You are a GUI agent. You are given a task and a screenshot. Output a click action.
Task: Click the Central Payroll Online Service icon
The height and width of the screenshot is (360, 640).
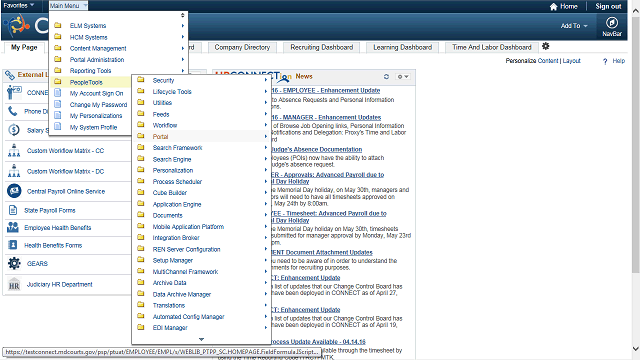point(14,191)
